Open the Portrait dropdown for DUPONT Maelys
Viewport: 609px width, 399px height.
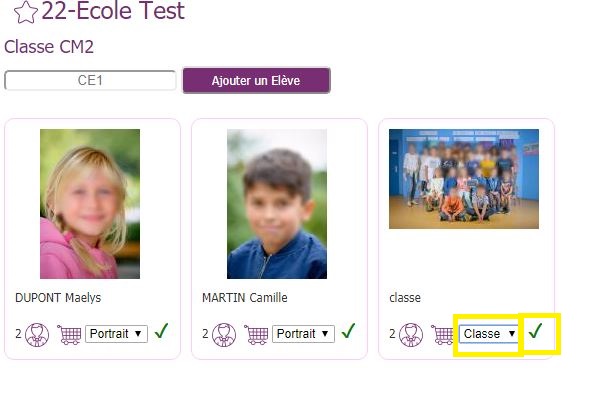click(x=117, y=334)
